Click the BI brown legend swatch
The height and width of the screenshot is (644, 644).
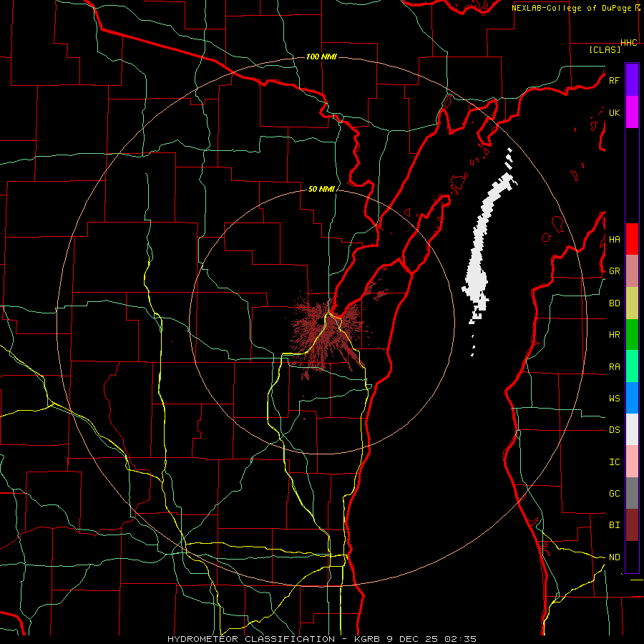(632, 525)
